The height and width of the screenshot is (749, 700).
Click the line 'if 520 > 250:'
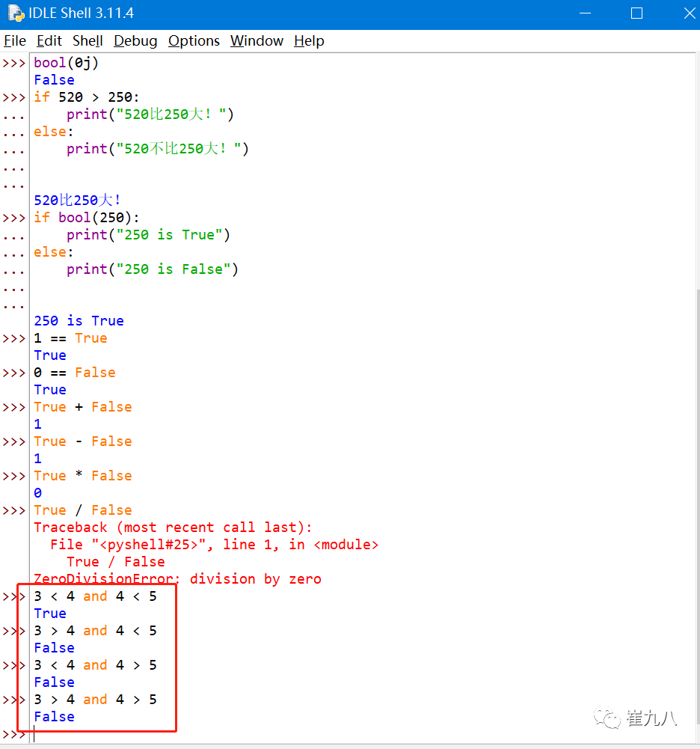coord(87,97)
